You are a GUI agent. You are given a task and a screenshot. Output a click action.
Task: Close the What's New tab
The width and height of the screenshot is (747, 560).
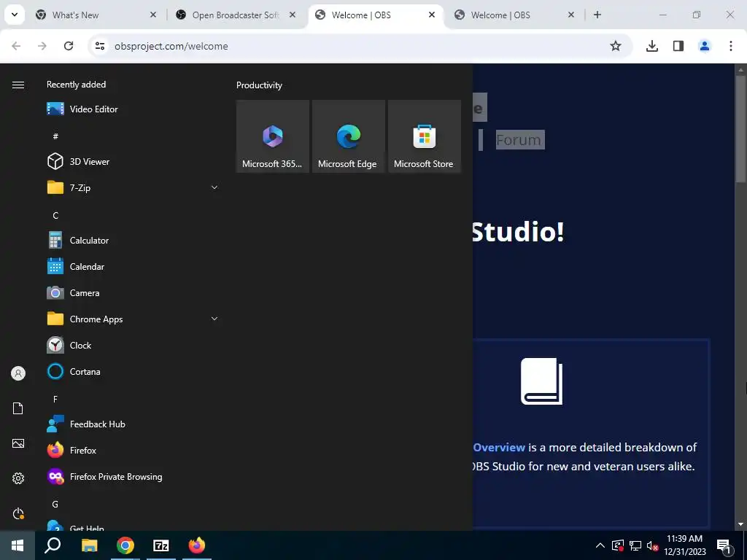click(x=153, y=15)
